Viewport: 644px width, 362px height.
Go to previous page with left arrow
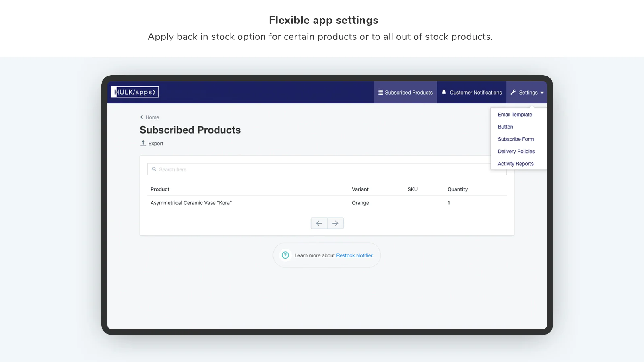(x=319, y=223)
